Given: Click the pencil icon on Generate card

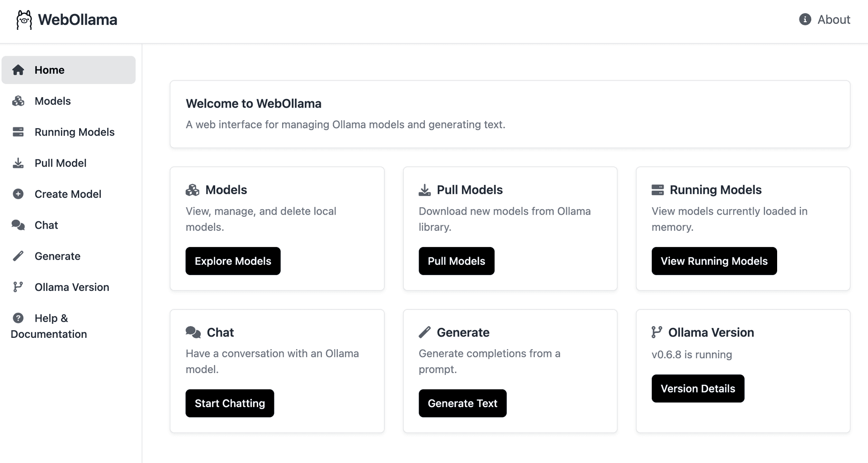Looking at the screenshot, I should [x=425, y=332].
